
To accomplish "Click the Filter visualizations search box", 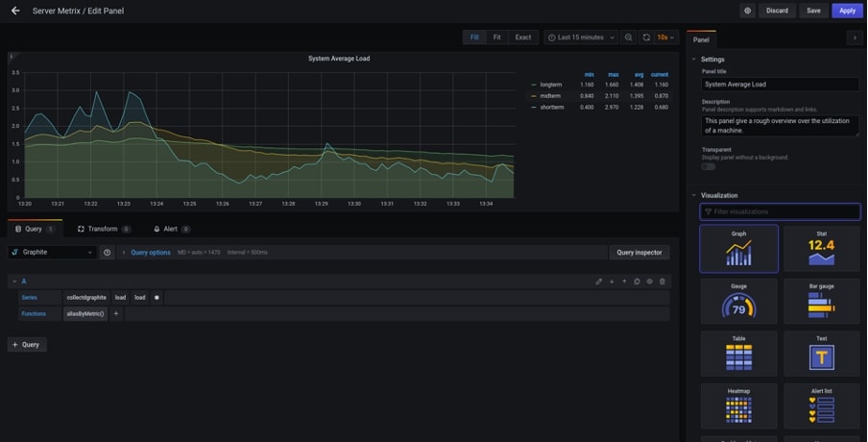I will coord(780,211).
